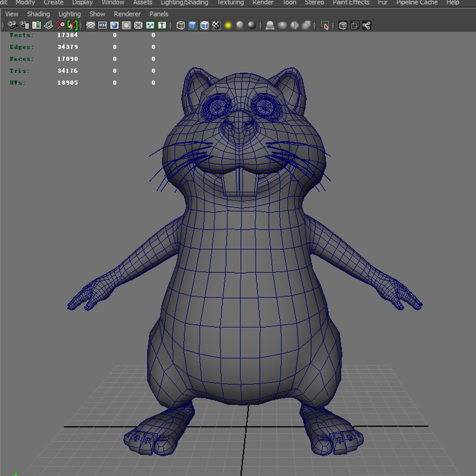Open the Fur menu
The image size is (476, 476).
(x=383, y=3)
